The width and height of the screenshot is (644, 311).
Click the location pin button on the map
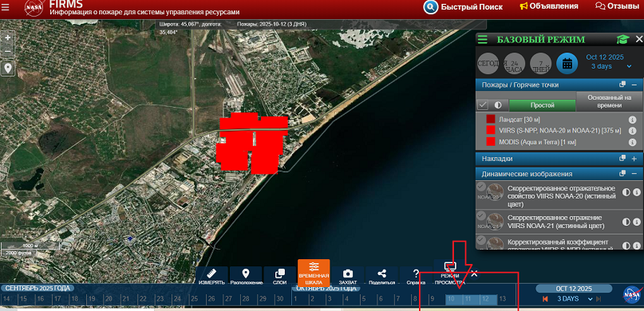tap(7, 68)
